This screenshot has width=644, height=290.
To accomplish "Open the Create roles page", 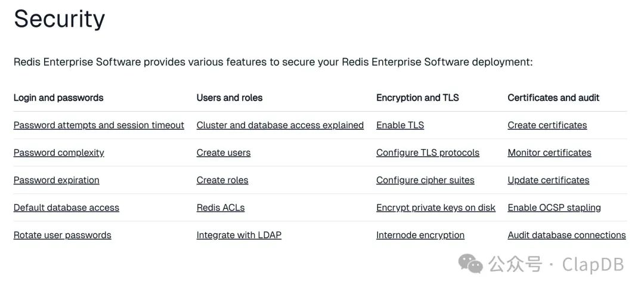I will pyautogui.click(x=222, y=180).
